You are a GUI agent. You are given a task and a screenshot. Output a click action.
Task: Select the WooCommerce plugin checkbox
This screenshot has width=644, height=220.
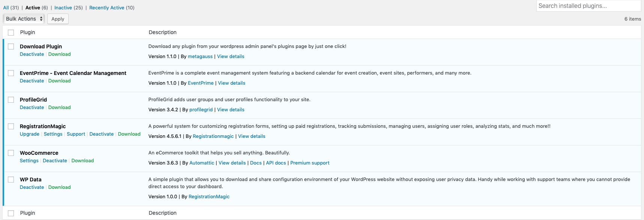(x=11, y=153)
